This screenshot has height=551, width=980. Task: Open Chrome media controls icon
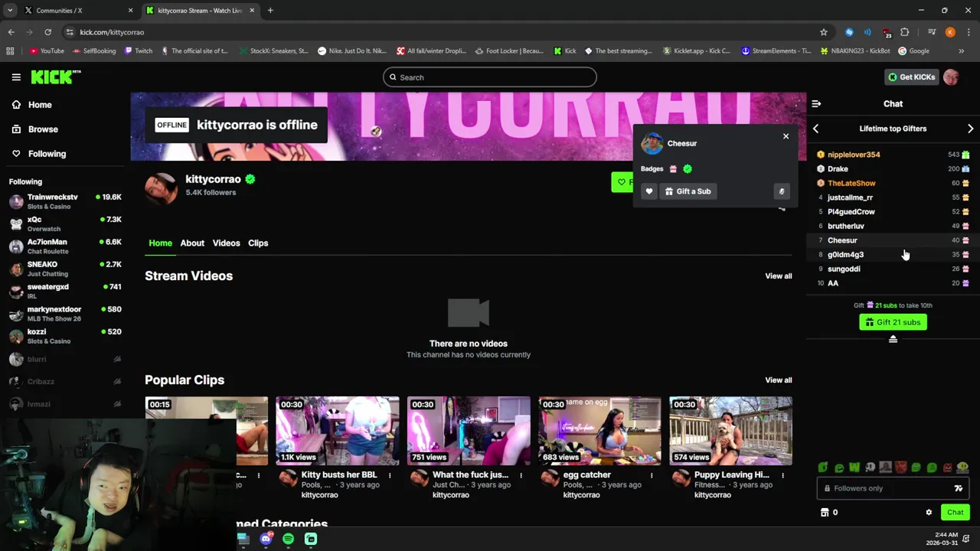coord(932,32)
